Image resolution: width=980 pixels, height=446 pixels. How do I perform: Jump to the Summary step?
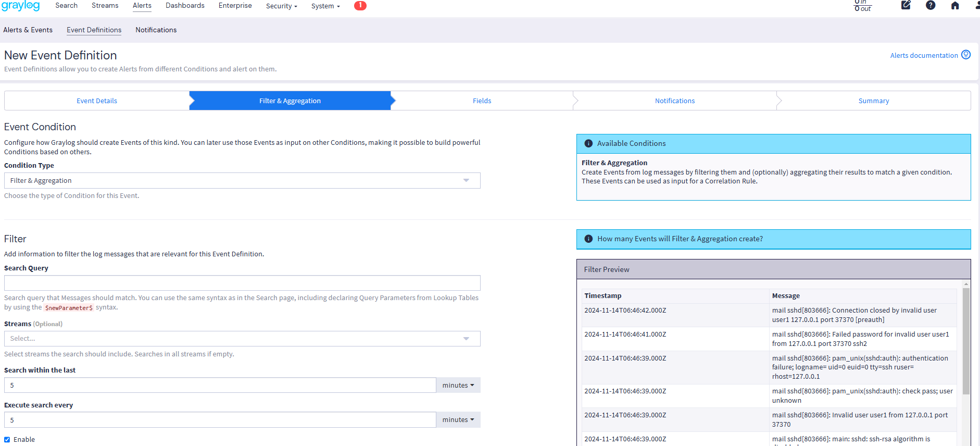tap(873, 101)
